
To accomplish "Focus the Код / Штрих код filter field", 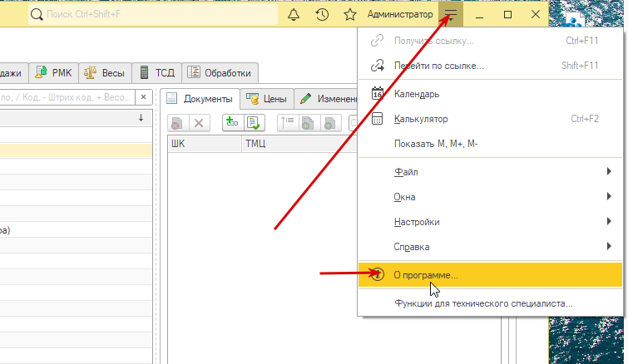I will click(67, 96).
